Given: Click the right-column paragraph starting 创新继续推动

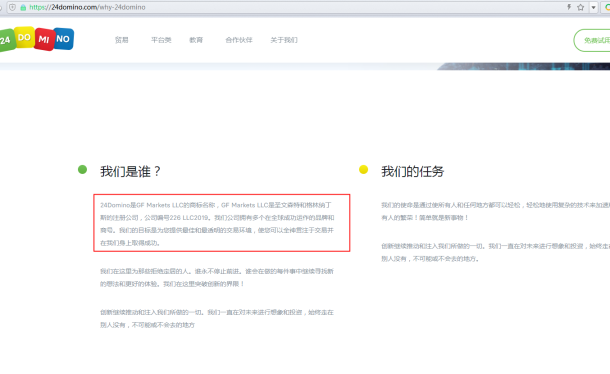Looking at the screenshot, I should pyautogui.click(x=495, y=252).
